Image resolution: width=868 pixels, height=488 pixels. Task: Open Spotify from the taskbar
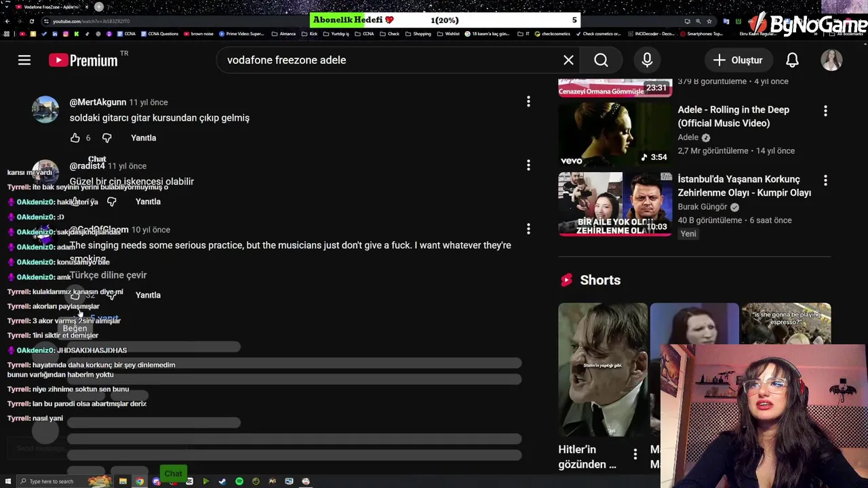pyautogui.click(x=239, y=481)
